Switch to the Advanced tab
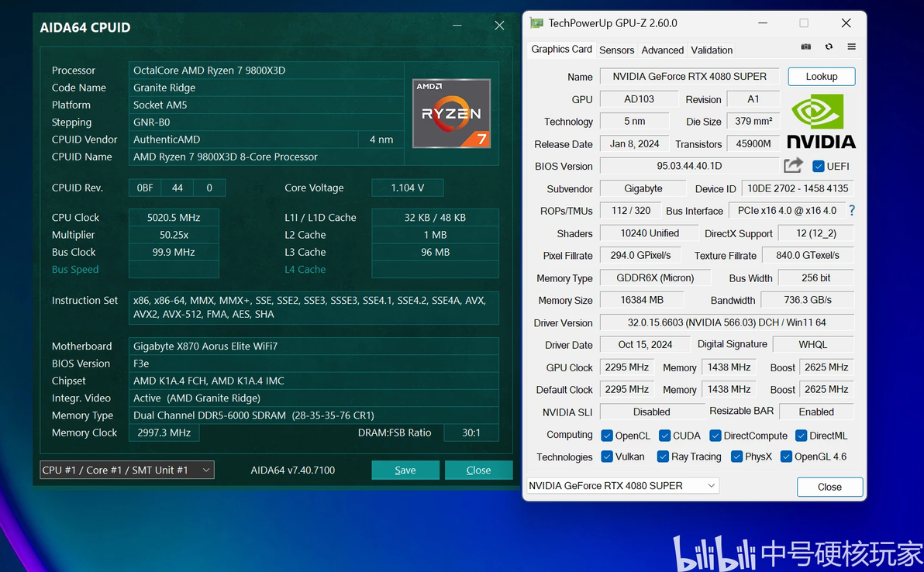Image resolution: width=924 pixels, height=572 pixels. [662, 50]
